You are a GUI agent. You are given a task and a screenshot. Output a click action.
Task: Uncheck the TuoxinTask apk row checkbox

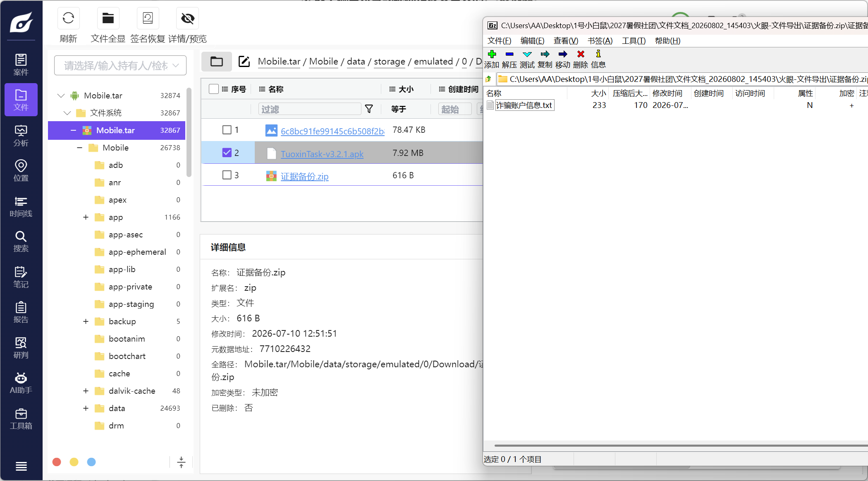[227, 153]
